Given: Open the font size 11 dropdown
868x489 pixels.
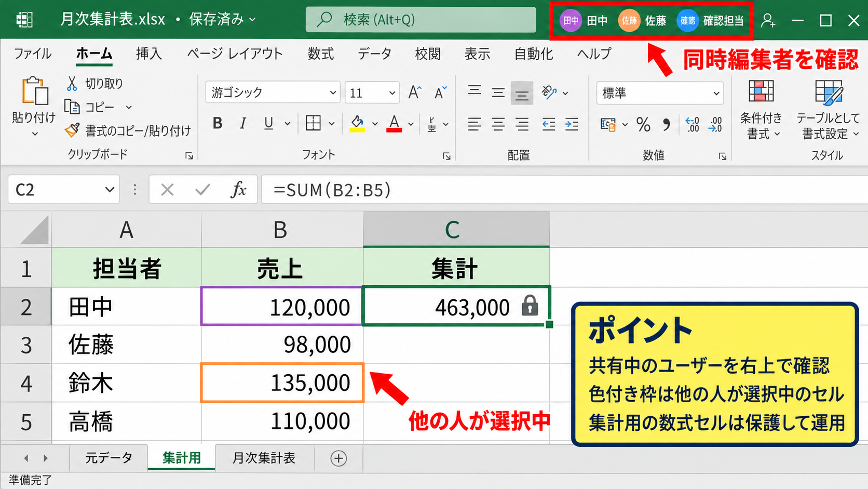Looking at the screenshot, I should point(392,93).
